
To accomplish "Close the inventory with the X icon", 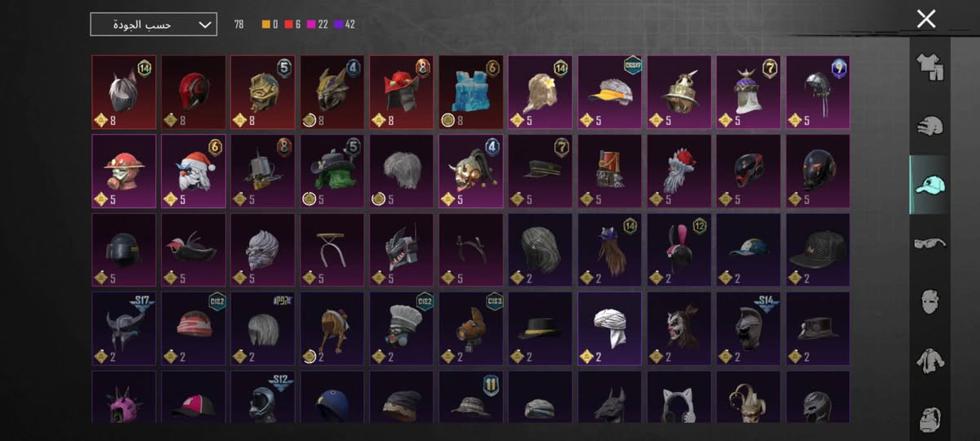I will tap(926, 19).
